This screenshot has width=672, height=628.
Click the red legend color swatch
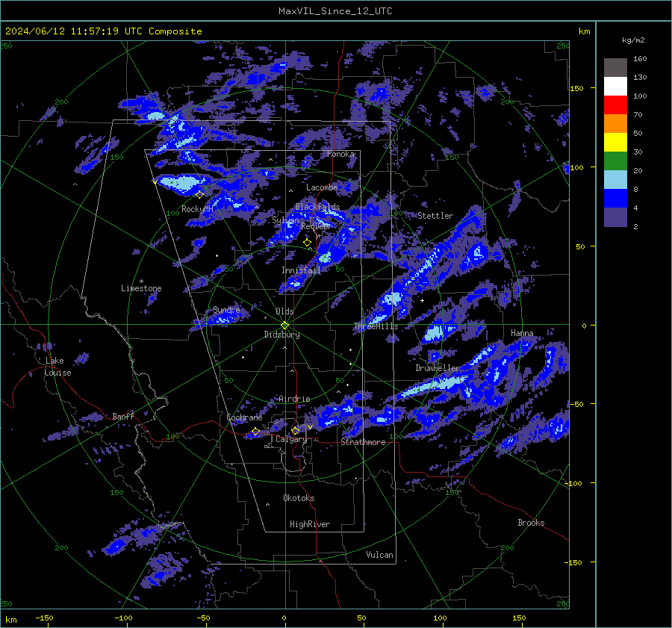coord(615,105)
